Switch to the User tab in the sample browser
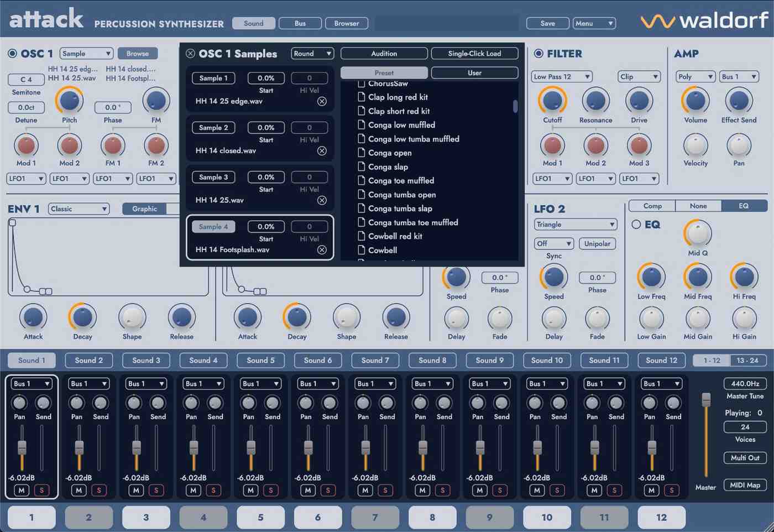This screenshot has width=774, height=532. (x=474, y=72)
